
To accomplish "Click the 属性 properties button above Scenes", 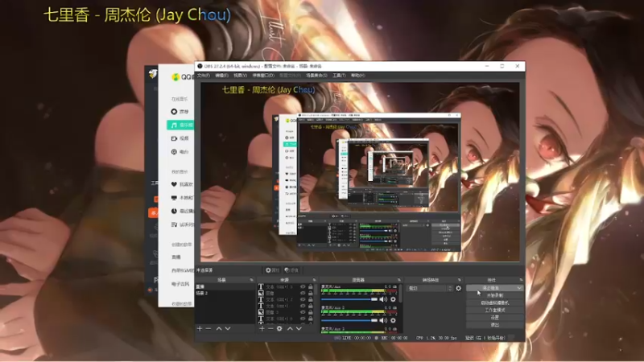I will coord(272,270).
